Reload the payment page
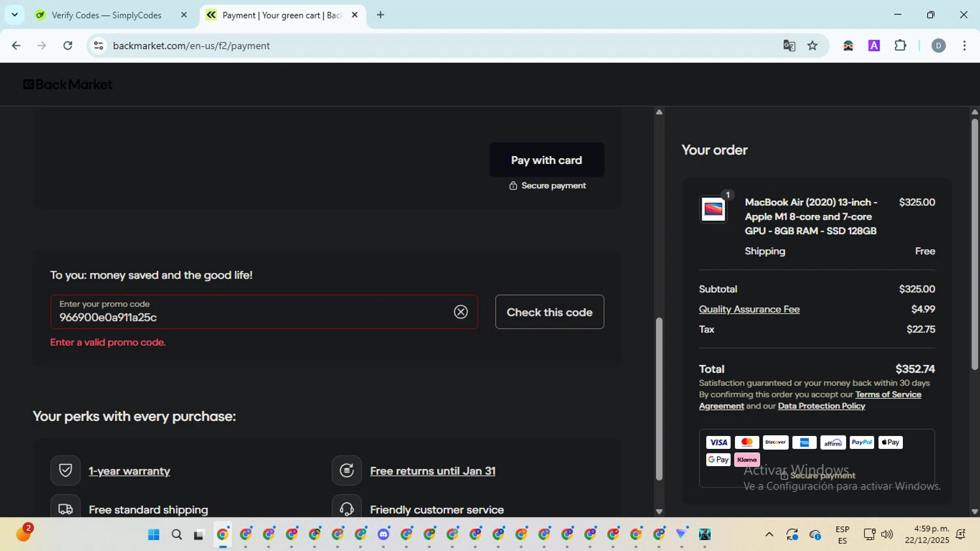The image size is (980, 551). tap(67, 46)
